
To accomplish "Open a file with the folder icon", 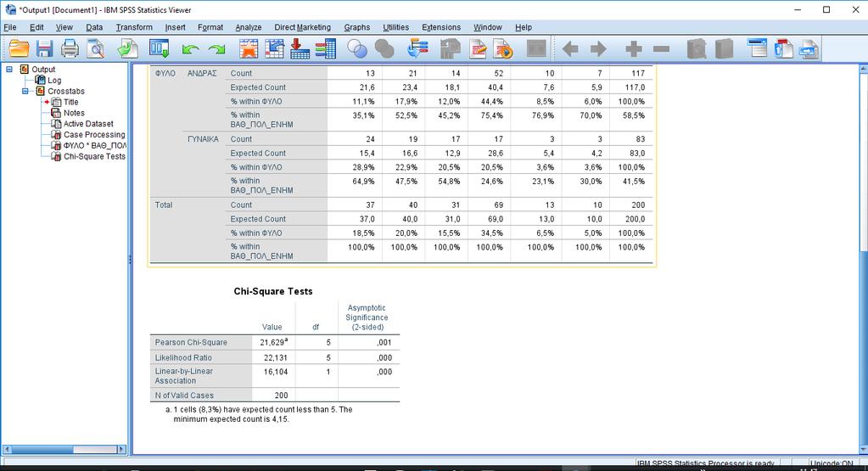I will [19, 49].
